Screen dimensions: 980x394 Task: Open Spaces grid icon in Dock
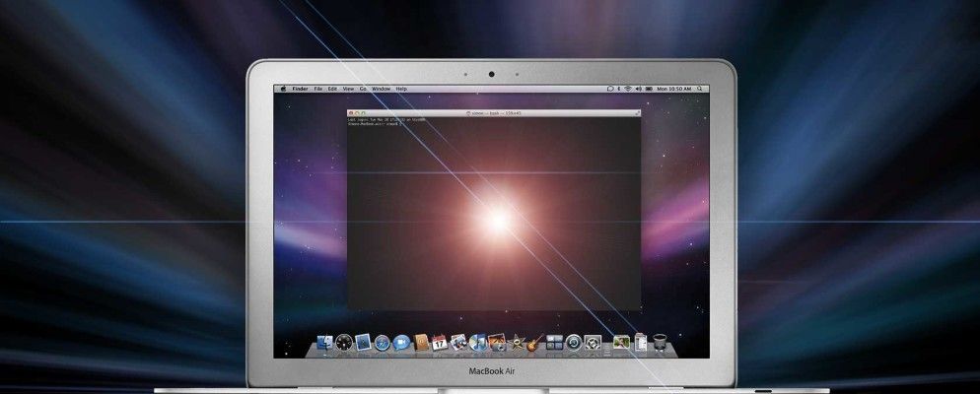554,342
